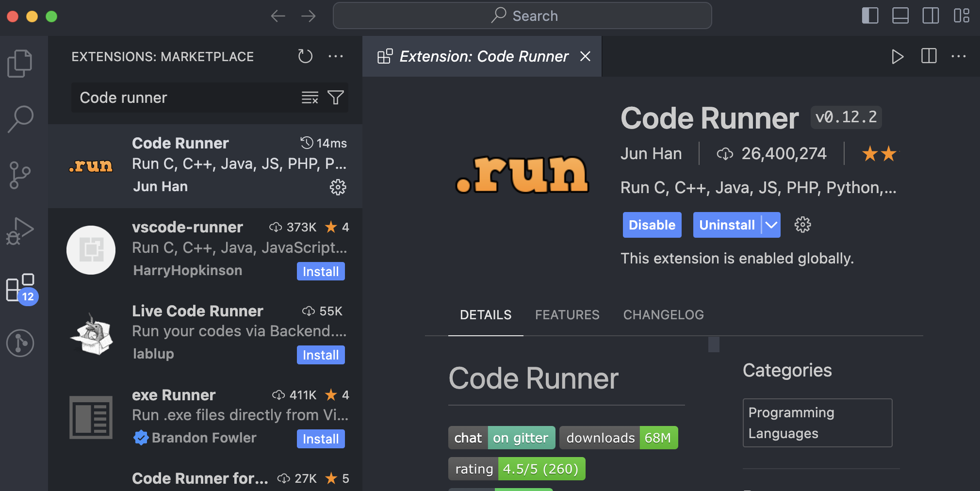This screenshot has height=491, width=980.
Task: Switch to the FEATURES tab
Action: coord(567,314)
